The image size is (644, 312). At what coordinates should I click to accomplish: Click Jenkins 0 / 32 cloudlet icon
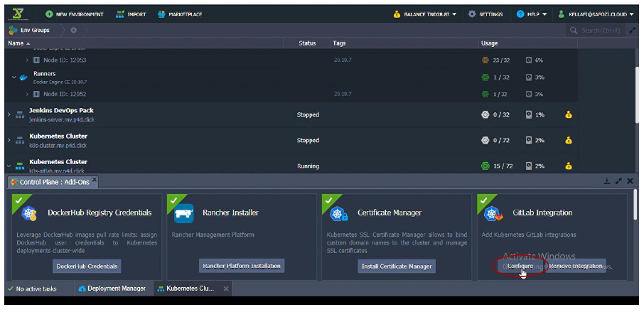click(485, 114)
